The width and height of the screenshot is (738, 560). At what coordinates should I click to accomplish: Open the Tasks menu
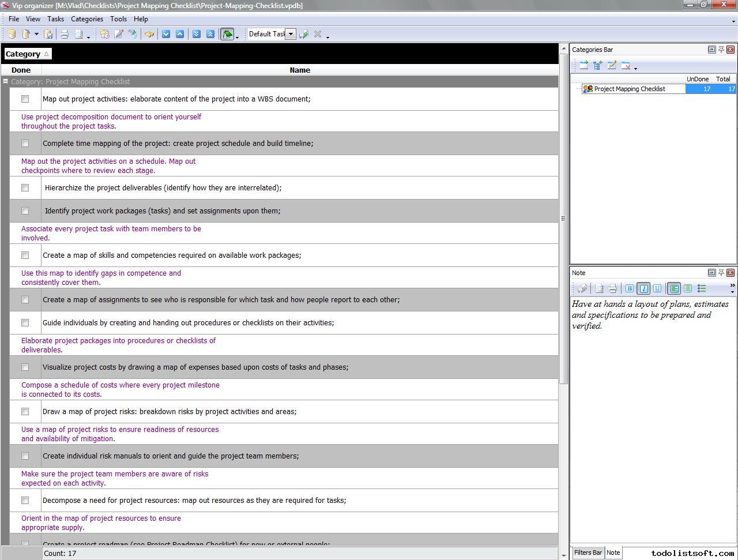[x=55, y=19]
